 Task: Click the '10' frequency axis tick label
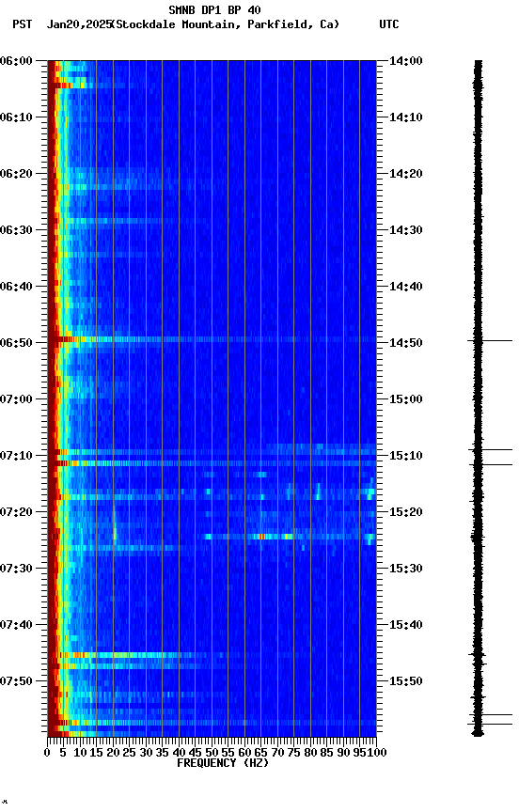(x=80, y=753)
